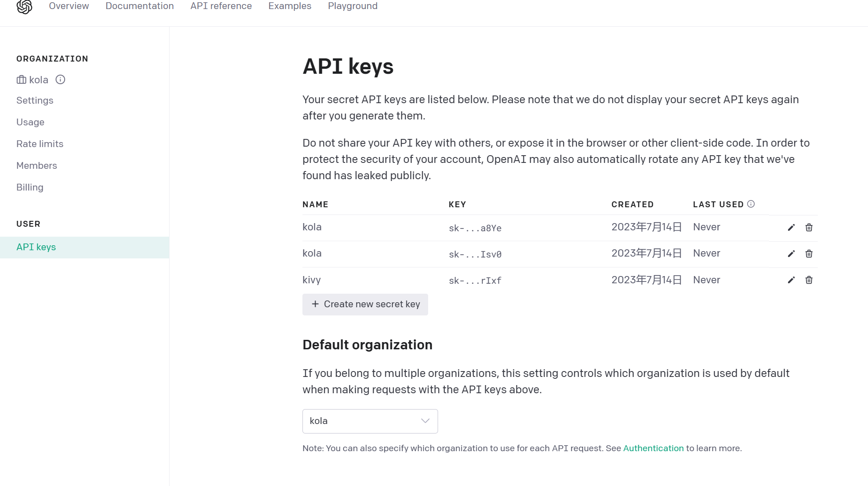The height and width of the screenshot is (486, 868).
Task: Click the LAST USED info icon
Action: coord(750,204)
